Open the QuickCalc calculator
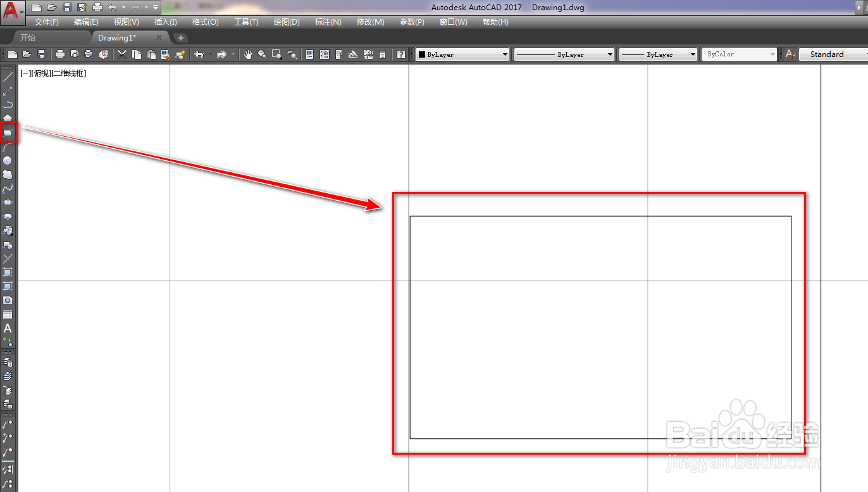868x492 pixels. pyautogui.click(x=383, y=54)
